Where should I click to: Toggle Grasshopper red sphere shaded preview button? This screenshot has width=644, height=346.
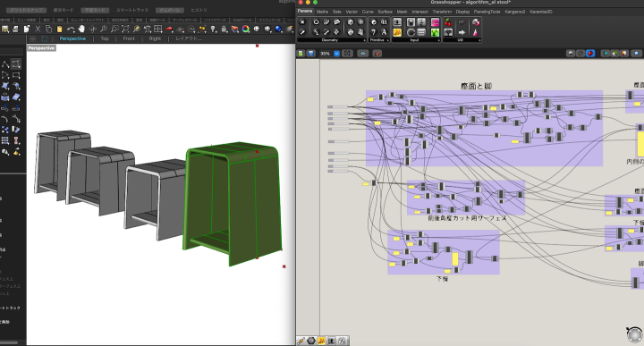click(590, 54)
